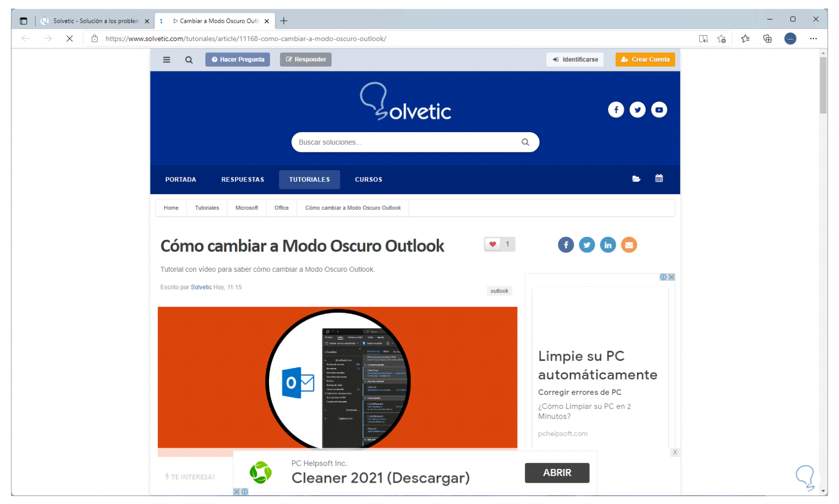Share the article on LinkedIn
The image size is (839, 504).
click(x=608, y=245)
